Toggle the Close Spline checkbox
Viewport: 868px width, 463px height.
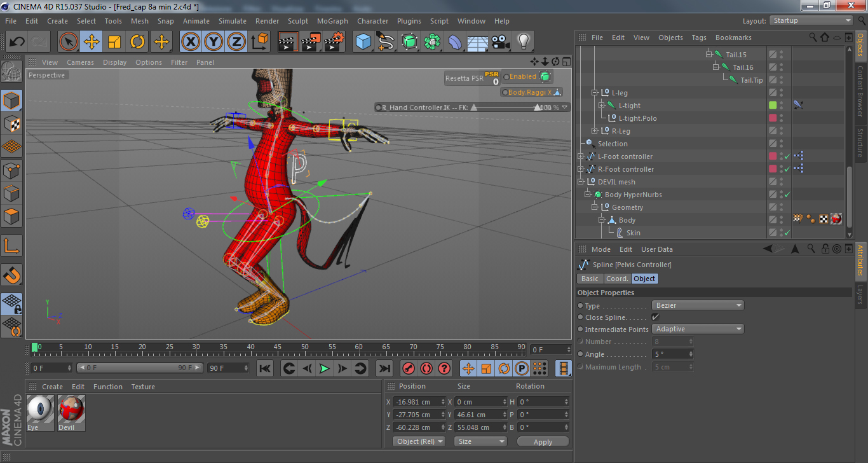655,317
